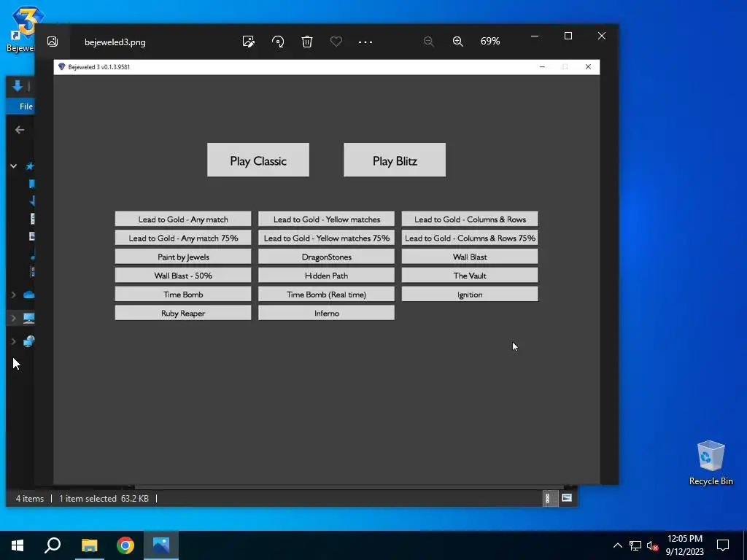Image resolution: width=747 pixels, height=560 pixels.
Task: Start the Inferno mode
Action: pos(326,313)
